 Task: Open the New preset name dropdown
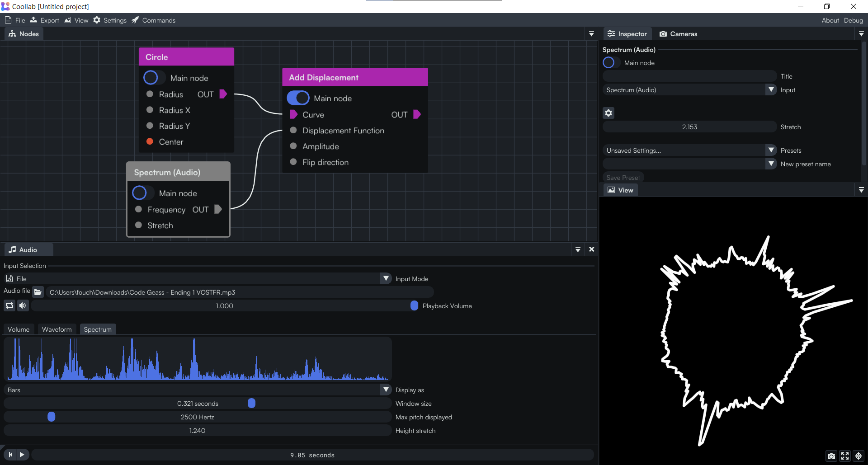coord(771,164)
